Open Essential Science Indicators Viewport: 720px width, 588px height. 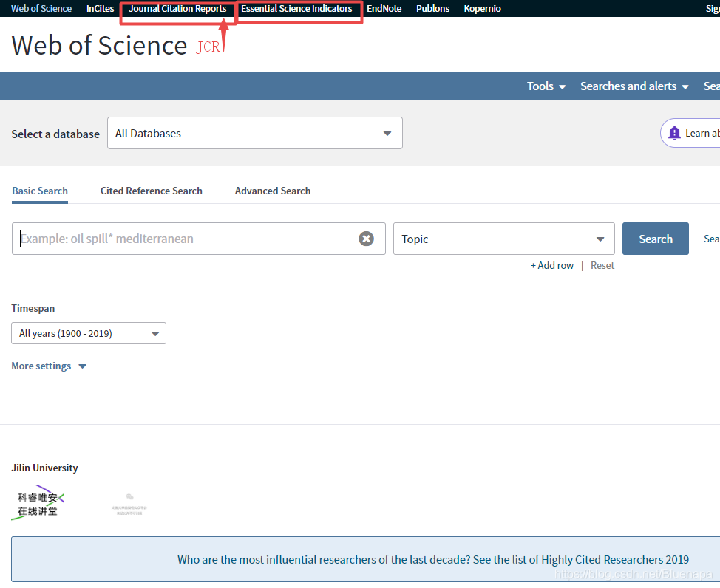point(296,8)
